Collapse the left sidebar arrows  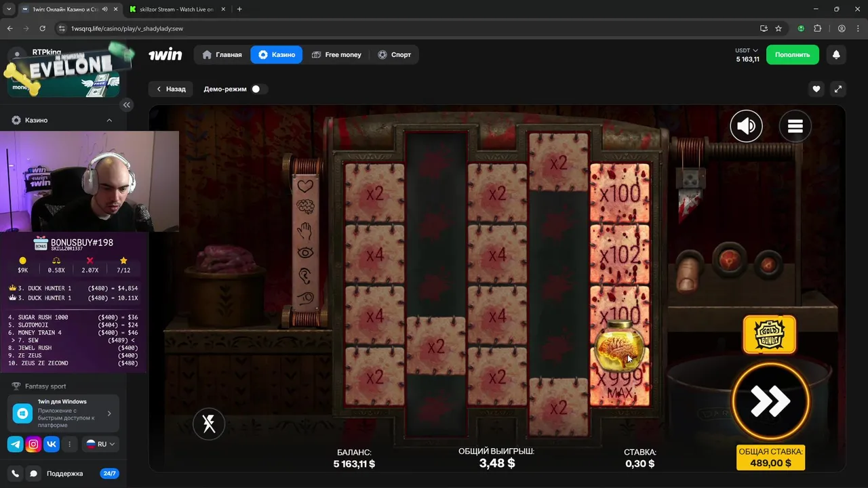pyautogui.click(x=127, y=104)
